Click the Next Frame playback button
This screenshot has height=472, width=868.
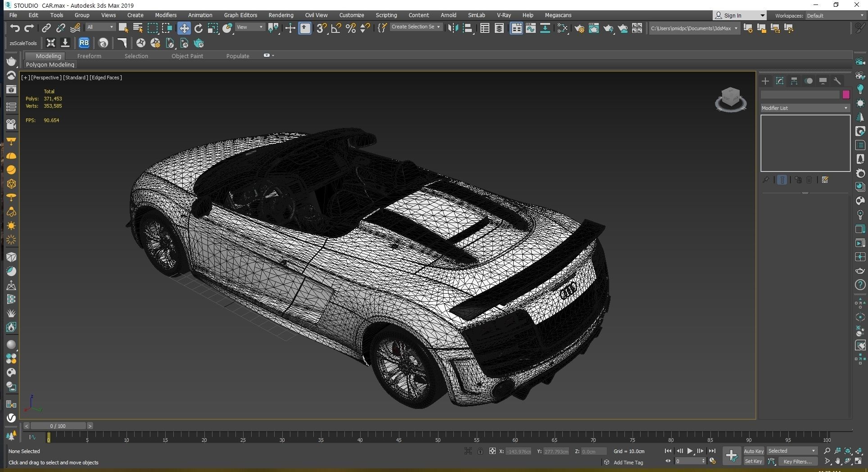701,451
